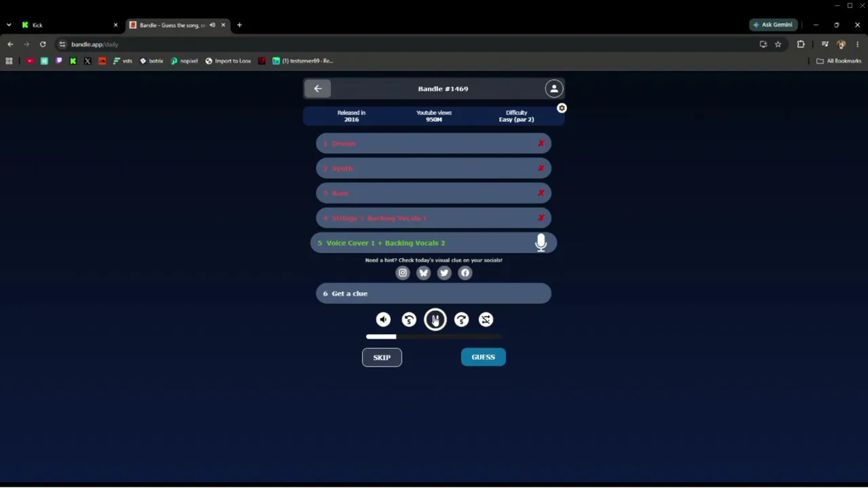
Task: Open a new browser tab
Action: click(239, 25)
